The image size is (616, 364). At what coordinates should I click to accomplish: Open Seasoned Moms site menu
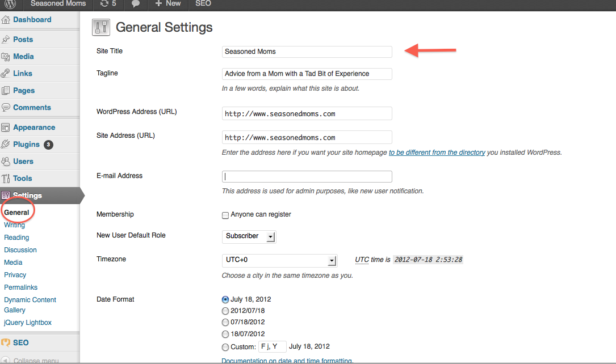(x=58, y=3)
